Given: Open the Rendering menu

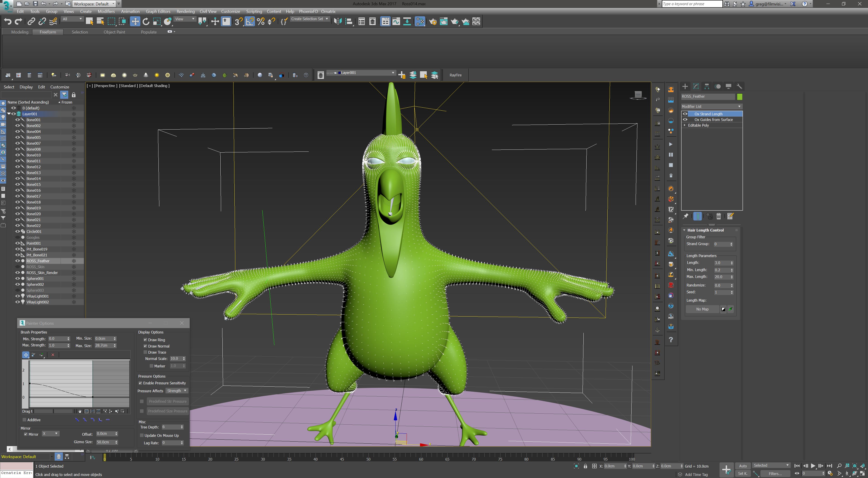Looking at the screenshot, I should (x=185, y=12).
